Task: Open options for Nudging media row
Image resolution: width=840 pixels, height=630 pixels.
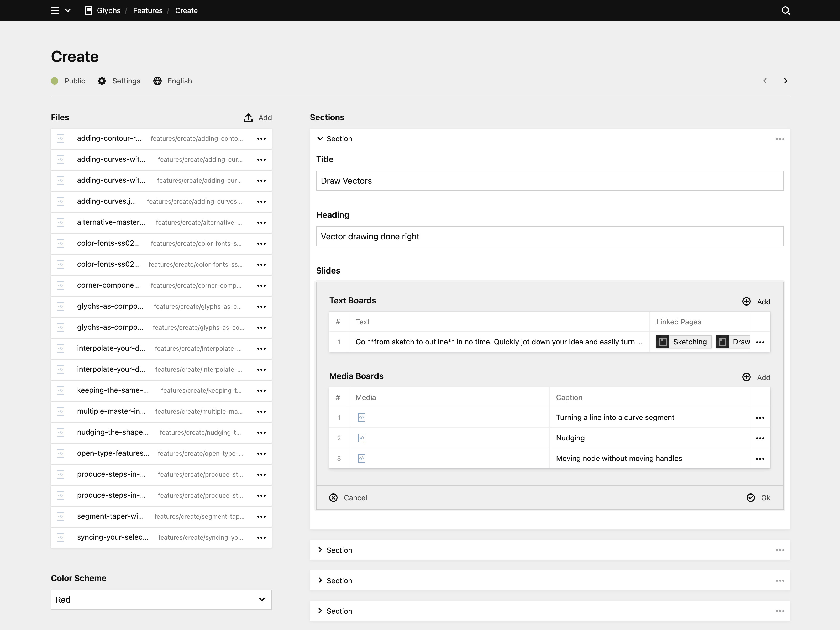Action: (760, 438)
